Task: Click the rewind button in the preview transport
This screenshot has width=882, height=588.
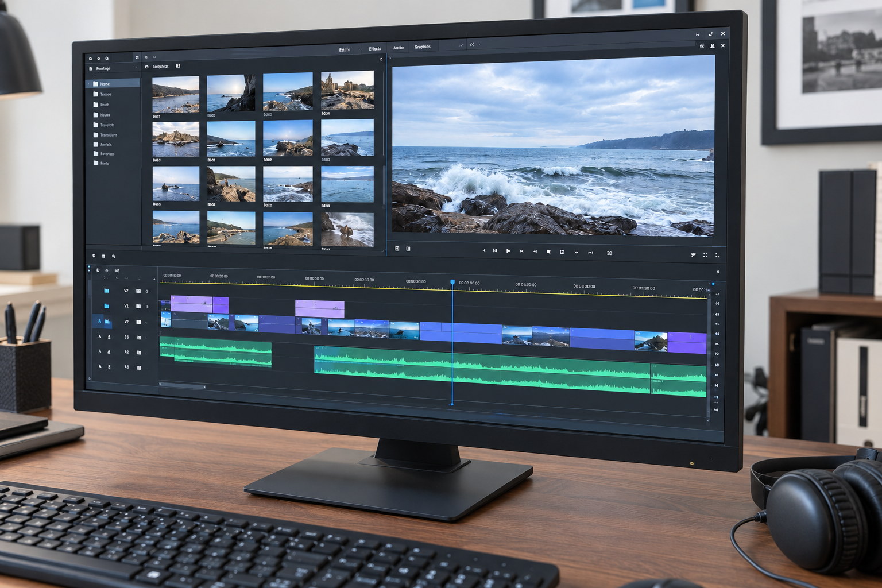Action: (535, 252)
